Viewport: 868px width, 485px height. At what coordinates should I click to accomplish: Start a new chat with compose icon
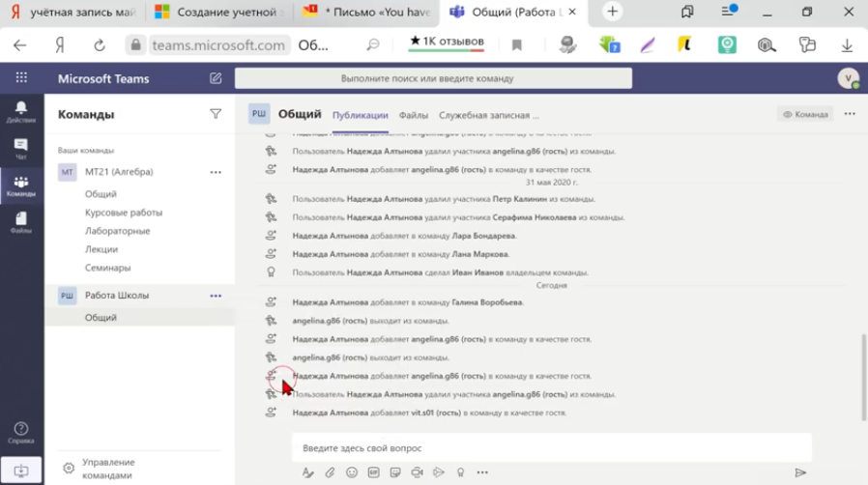(216, 78)
